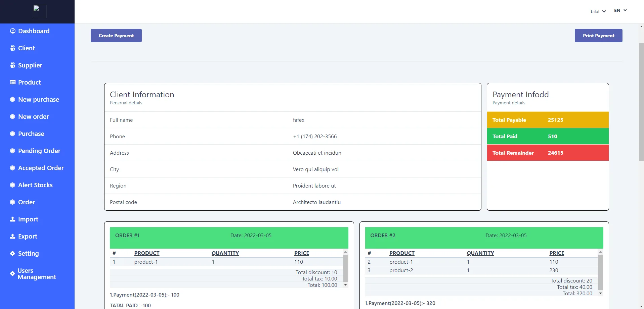Click the Supplier people icon

click(13, 65)
